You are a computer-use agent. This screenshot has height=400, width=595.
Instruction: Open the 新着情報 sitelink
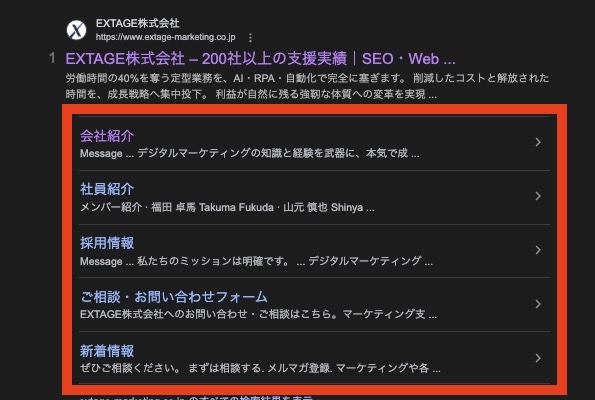tap(107, 351)
